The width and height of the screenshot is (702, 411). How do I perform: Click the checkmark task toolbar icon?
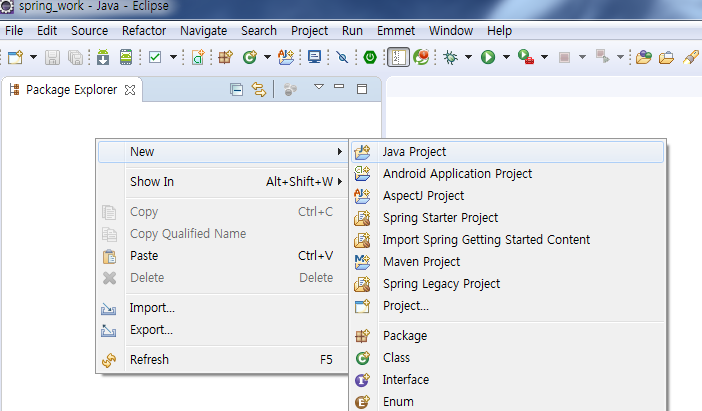155,57
